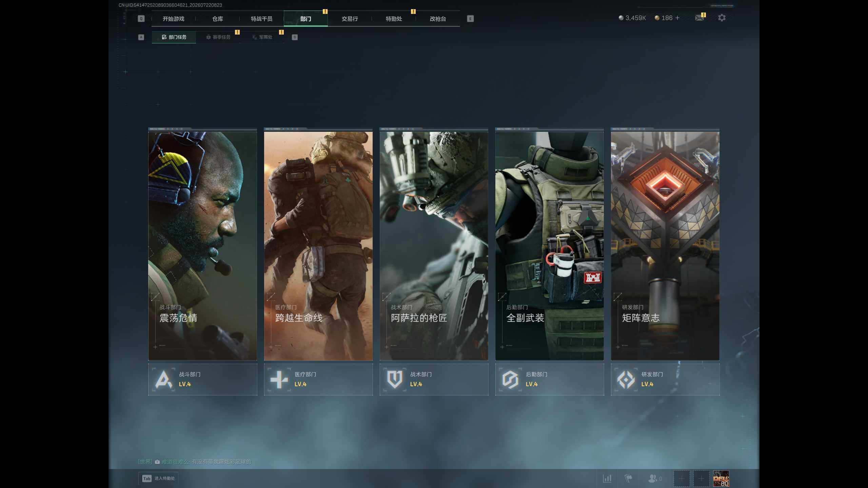Click the 研发部门 diamond emblem icon
The width and height of the screenshot is (868, 488).
pos(626,379)
